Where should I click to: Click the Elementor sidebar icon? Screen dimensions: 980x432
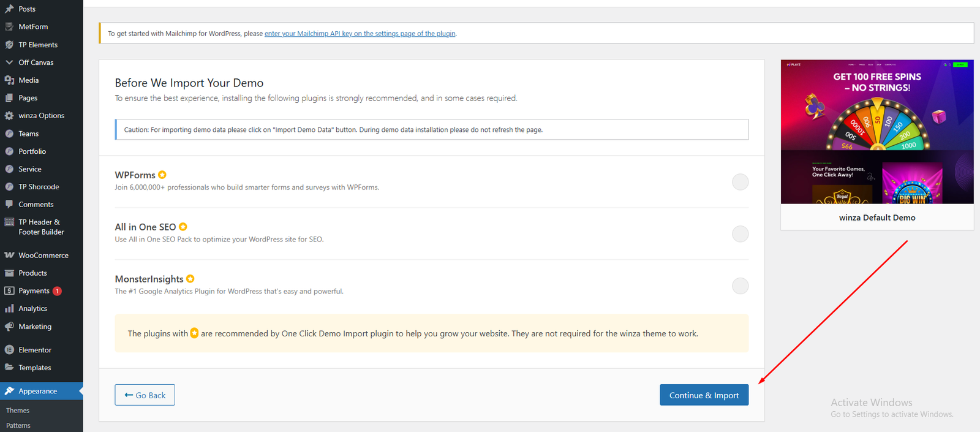pyautogui.click(x=9, y=351)
